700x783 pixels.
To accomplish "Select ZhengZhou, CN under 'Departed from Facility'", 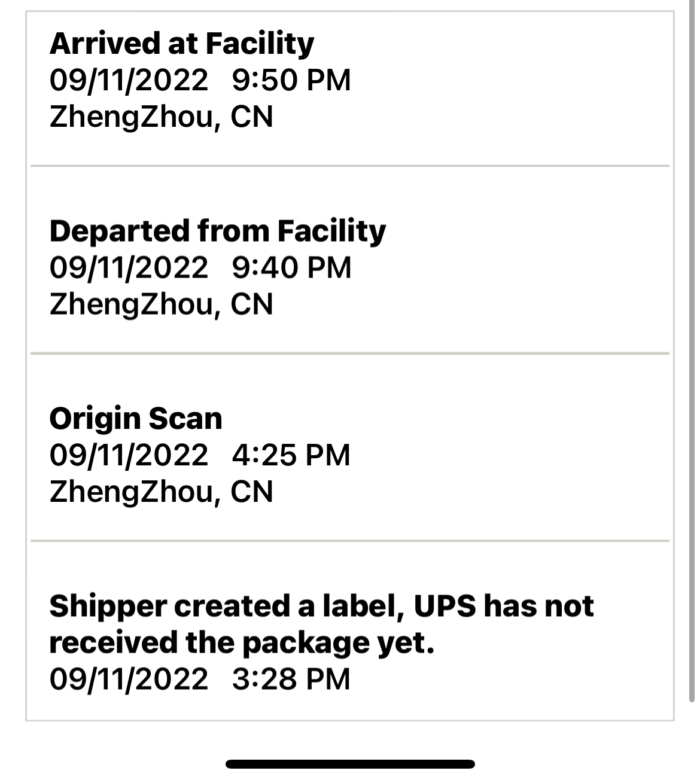I will tap(161, 304).
